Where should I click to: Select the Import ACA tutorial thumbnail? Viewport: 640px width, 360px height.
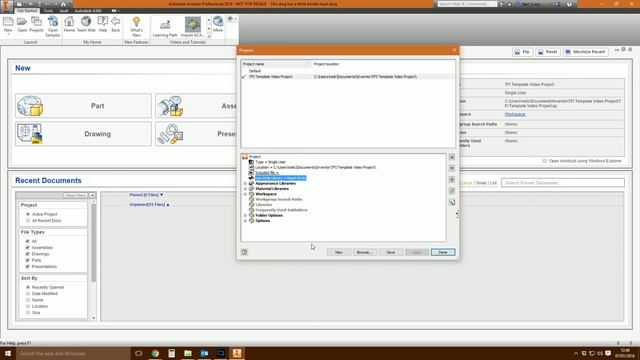tap(193, 24)
